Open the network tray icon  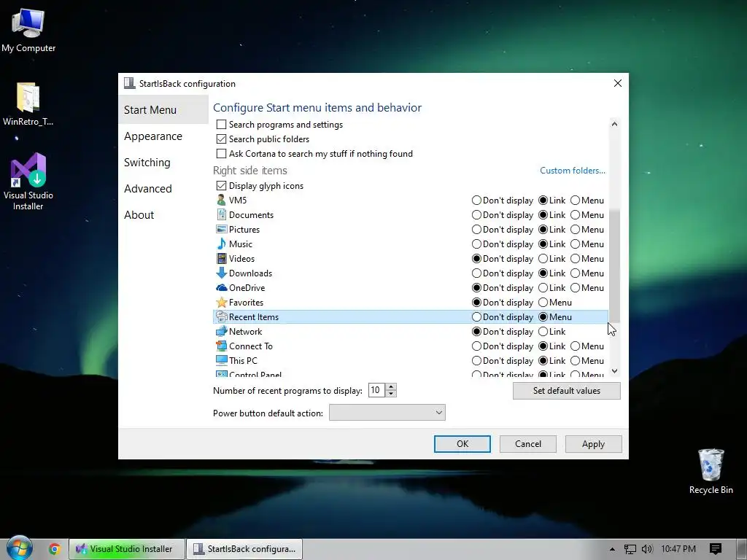[630, 549]
